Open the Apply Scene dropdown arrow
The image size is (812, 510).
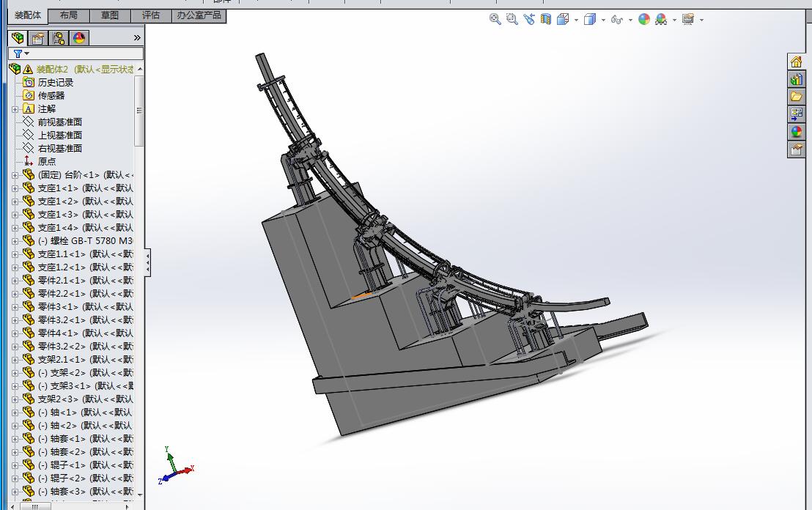coord(674,21)
